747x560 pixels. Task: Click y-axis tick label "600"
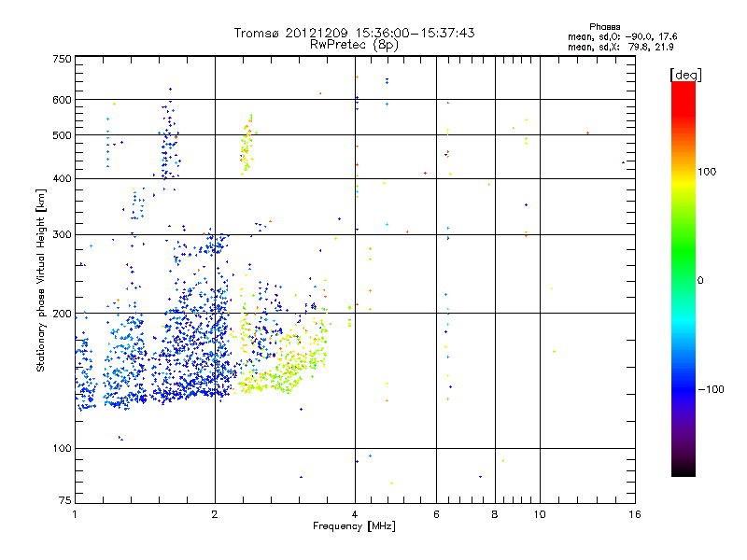(62, 100)
